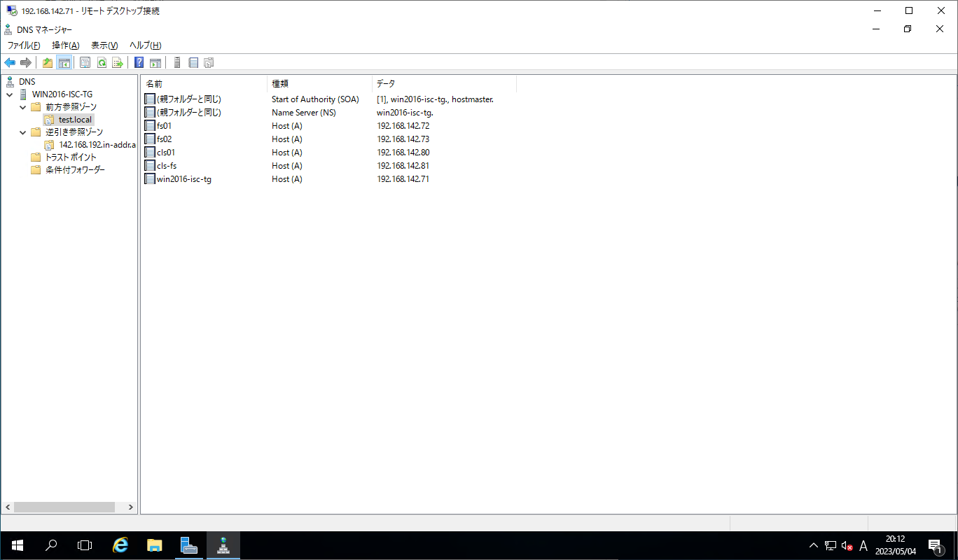
Task: Open the Properties toolbar icon
Action: (x=85, y=63)
